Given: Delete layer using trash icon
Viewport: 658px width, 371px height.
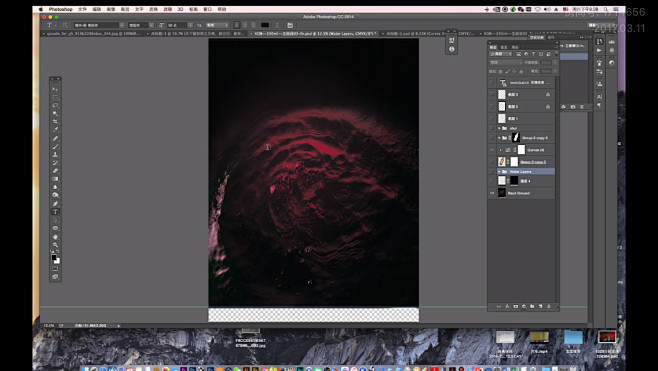Looking at the screenshot, I should (549, 307).
